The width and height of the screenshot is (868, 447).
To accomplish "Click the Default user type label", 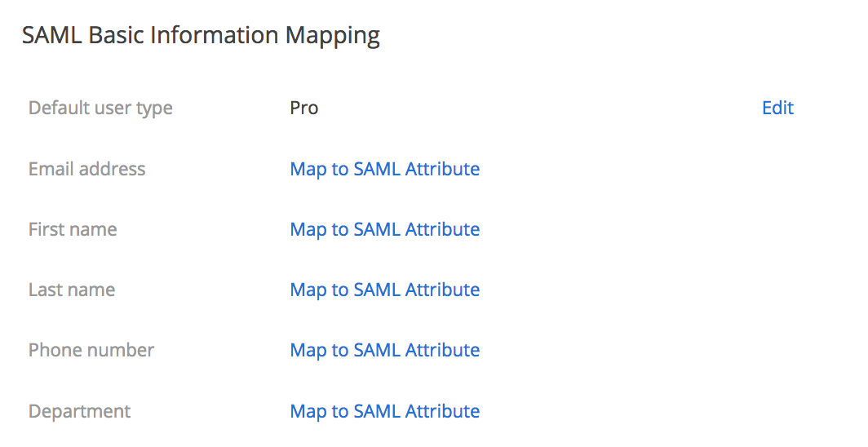I will coord(100,108).
